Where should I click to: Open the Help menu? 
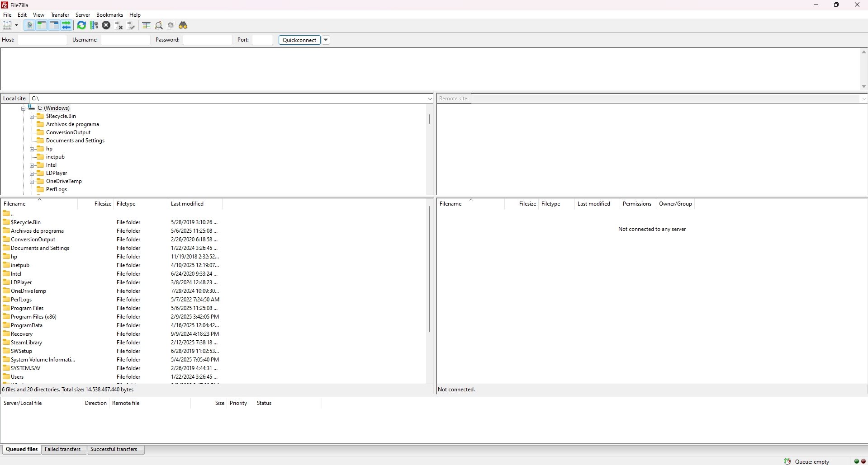[135, 15]
